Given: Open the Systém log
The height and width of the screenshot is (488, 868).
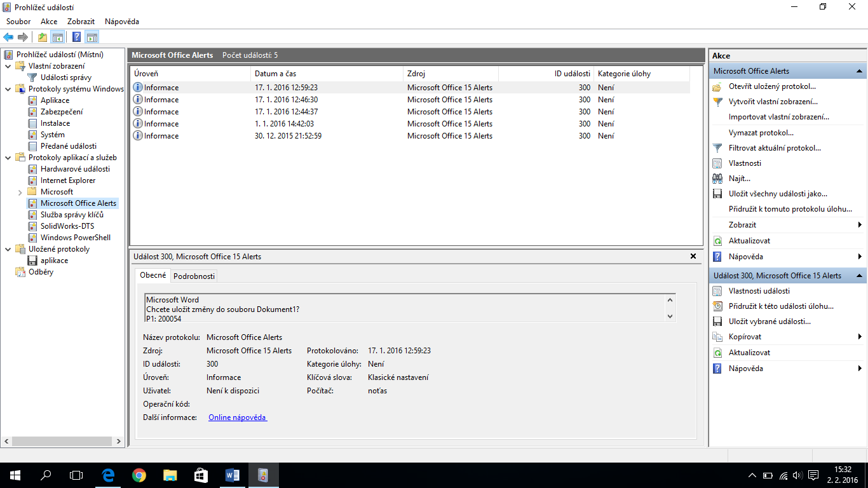Looking at the screenshot, I should (x=52, y=135).
